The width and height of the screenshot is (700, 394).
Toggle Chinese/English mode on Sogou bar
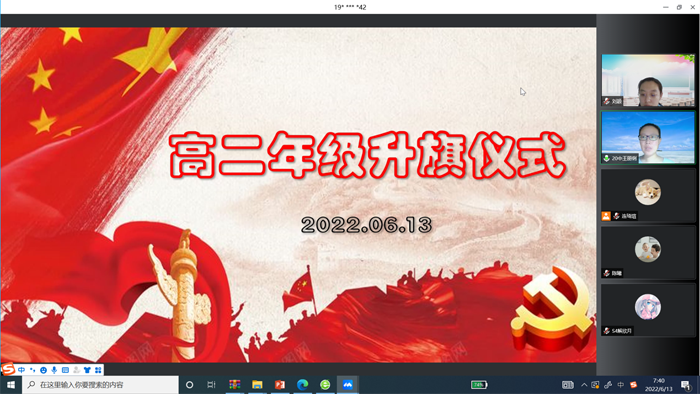pyautogui.click(x=21, y=370)
